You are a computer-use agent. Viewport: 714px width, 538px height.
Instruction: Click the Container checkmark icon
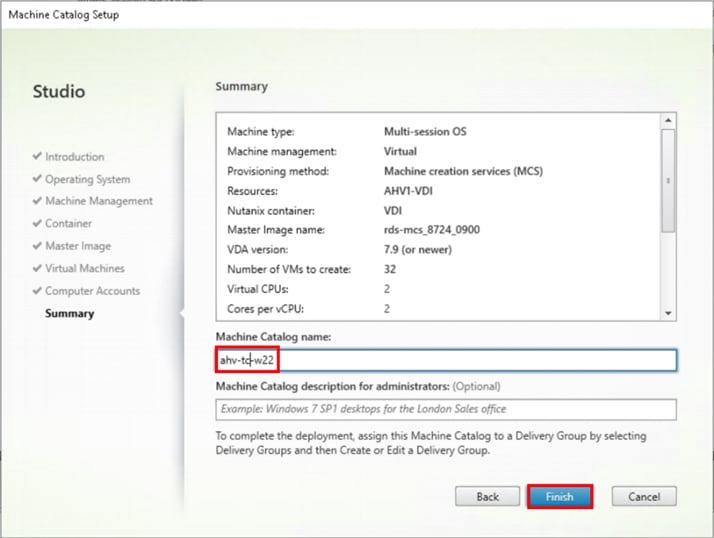tap(37, 223)
